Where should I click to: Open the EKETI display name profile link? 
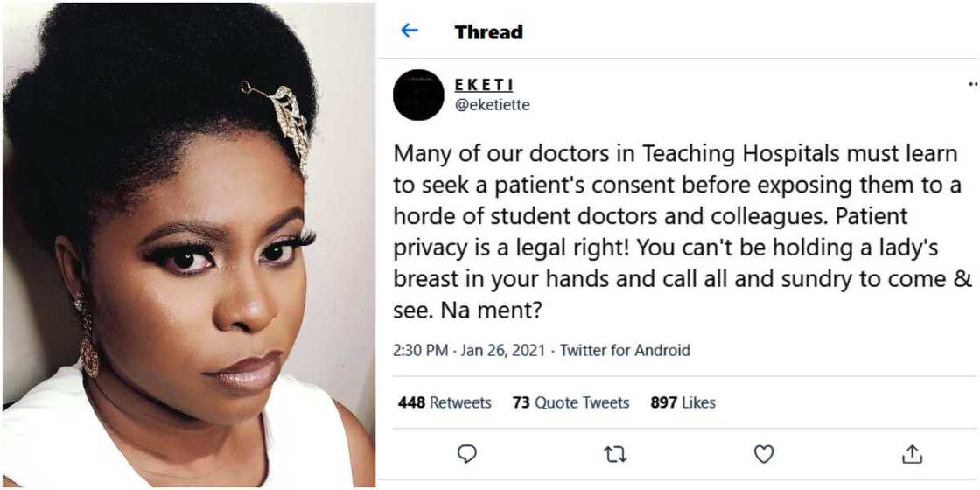tap(484, 86)
